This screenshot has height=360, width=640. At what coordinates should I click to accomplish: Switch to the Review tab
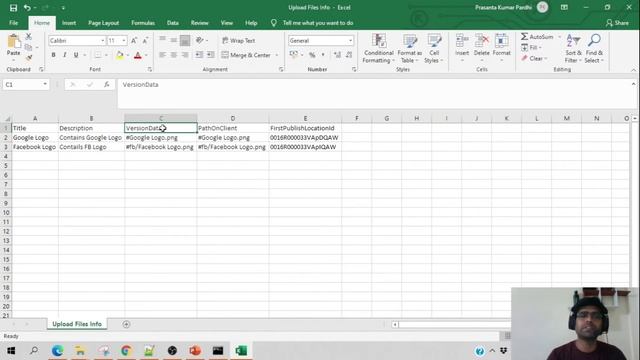(x=200, y=23)
